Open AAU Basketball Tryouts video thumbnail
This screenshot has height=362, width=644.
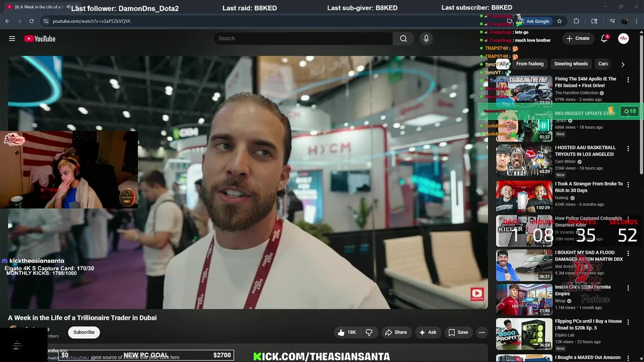click(x=524, y=160)
